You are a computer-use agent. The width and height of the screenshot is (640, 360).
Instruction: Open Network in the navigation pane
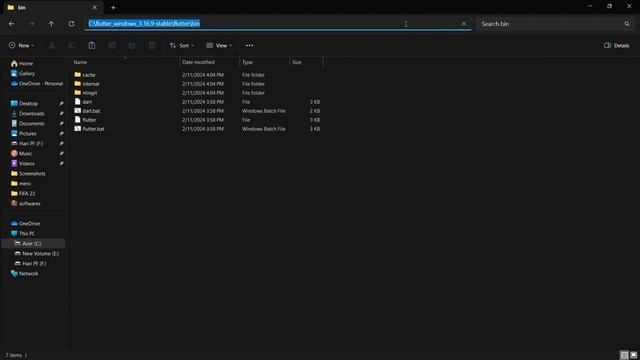tap(28, 273)
